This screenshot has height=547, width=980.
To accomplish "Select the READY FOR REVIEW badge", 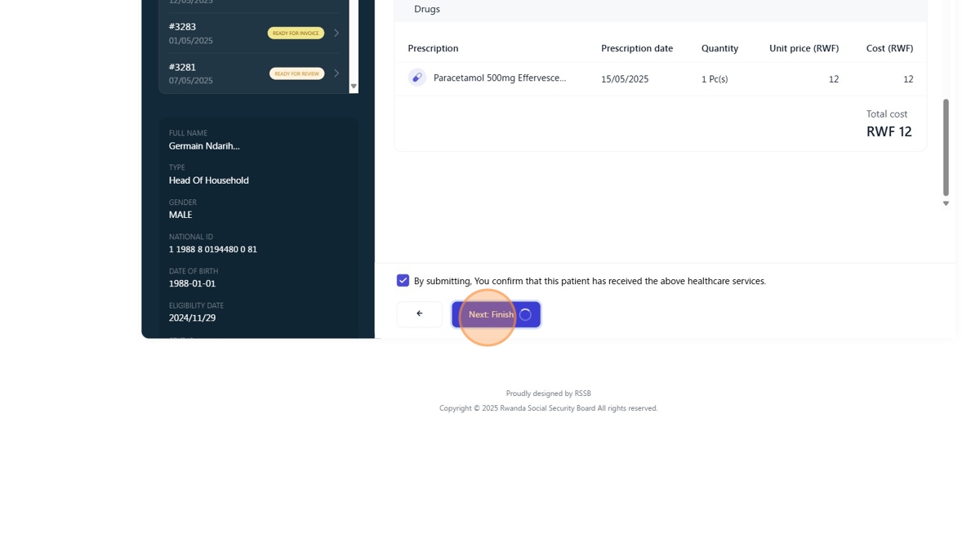I will click(x=296, y=73).
